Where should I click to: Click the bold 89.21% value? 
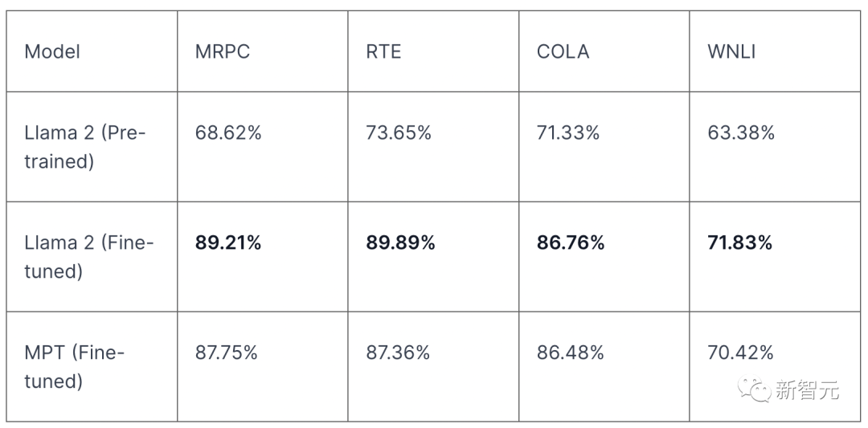[228, 243]
